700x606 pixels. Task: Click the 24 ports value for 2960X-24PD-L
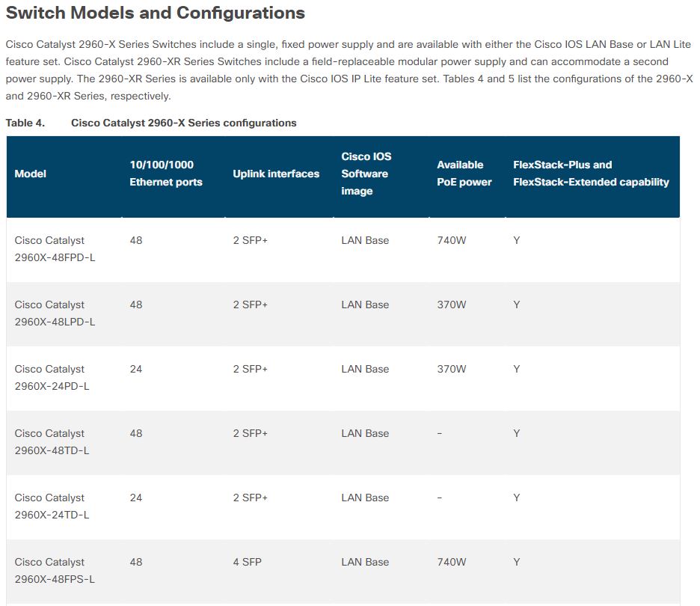[x=135, y=369]
